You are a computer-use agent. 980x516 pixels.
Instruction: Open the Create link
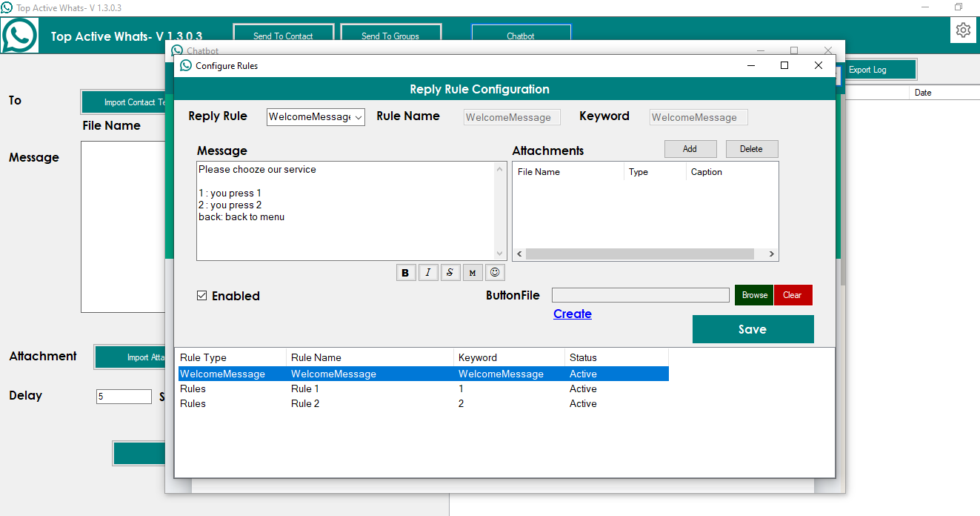coord(573,314)
